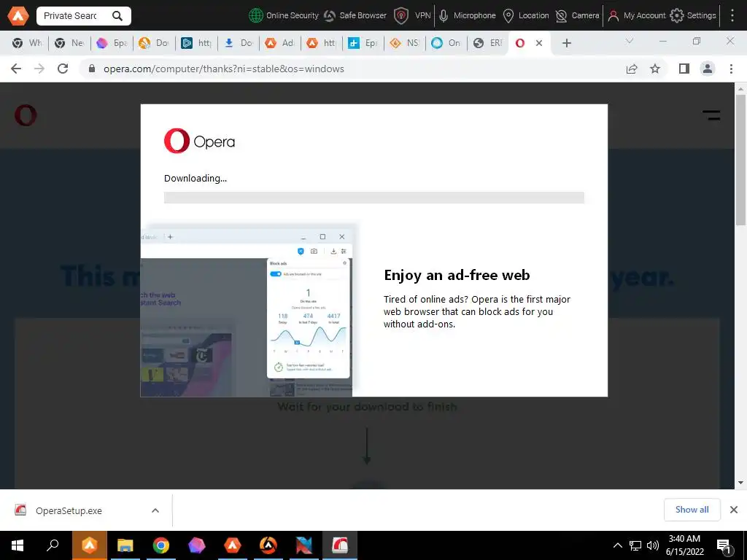Viewport: 747px width, 560px height.
Task: Open Location permission control
Action: click(x=526, y=16)
